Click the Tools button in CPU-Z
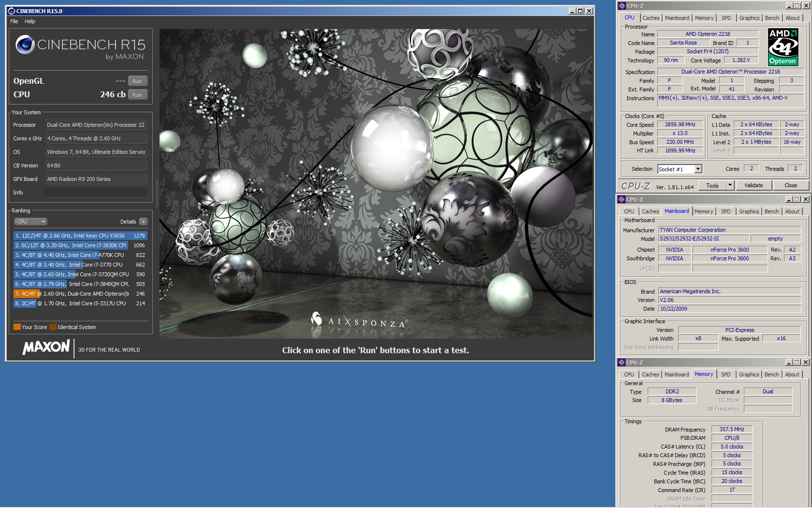The width and height of the screenshot is (812, 508). point(712,185)
